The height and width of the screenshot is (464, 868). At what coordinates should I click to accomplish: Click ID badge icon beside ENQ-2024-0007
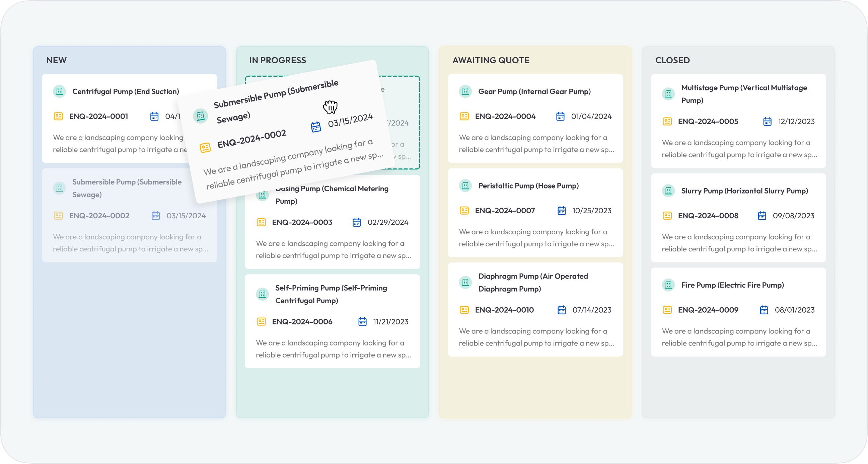464,211
